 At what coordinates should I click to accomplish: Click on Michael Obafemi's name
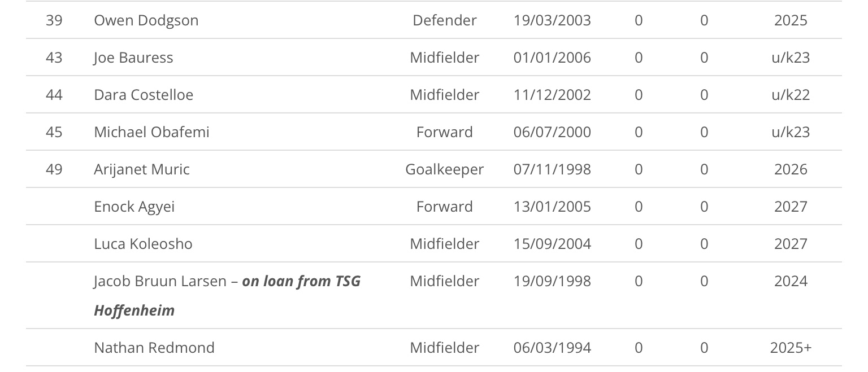pyautogui.click(x=151, y=132)
